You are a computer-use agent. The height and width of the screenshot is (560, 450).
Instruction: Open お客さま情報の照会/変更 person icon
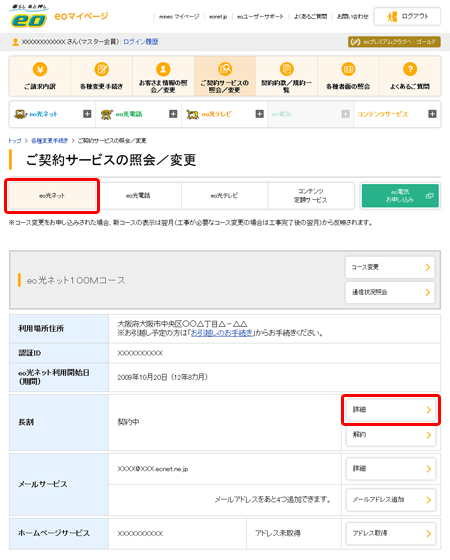pyautogui.click(x=163, y=69)
